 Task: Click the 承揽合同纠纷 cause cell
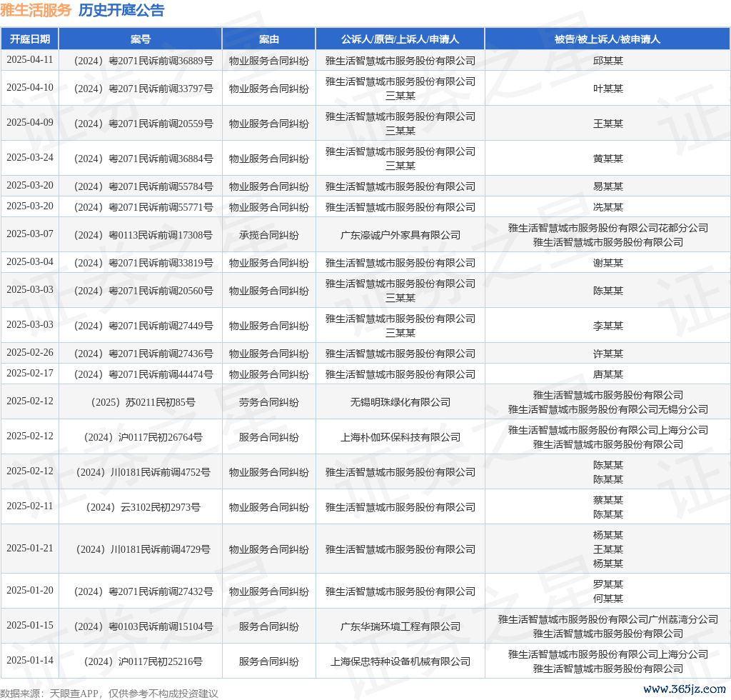coord(269,235)
